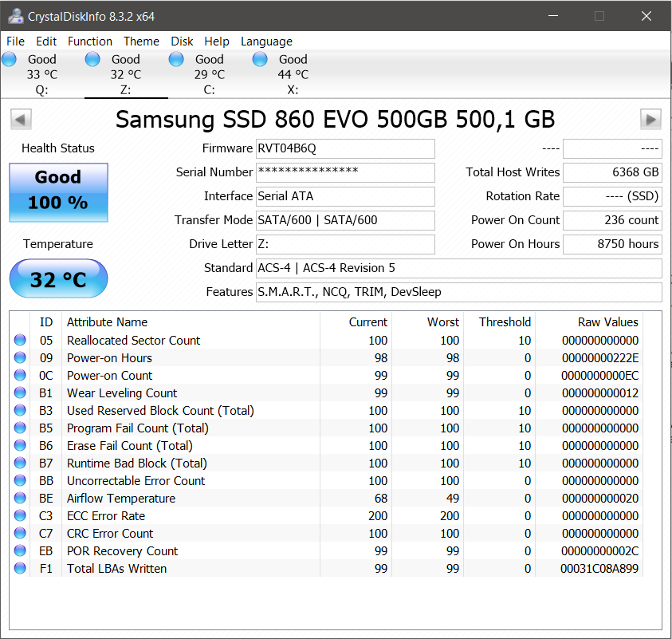This screenshot has height=639, width=672.
Task: Click the masked Serial Number field
Action: click(x=345, y=172)
